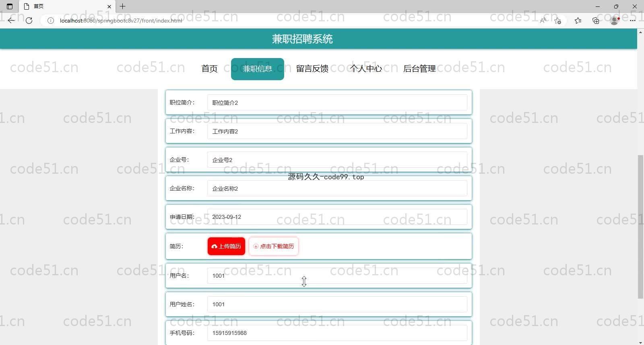Click the browser back arrow
The image size is (644, 345).
point(11,20)
